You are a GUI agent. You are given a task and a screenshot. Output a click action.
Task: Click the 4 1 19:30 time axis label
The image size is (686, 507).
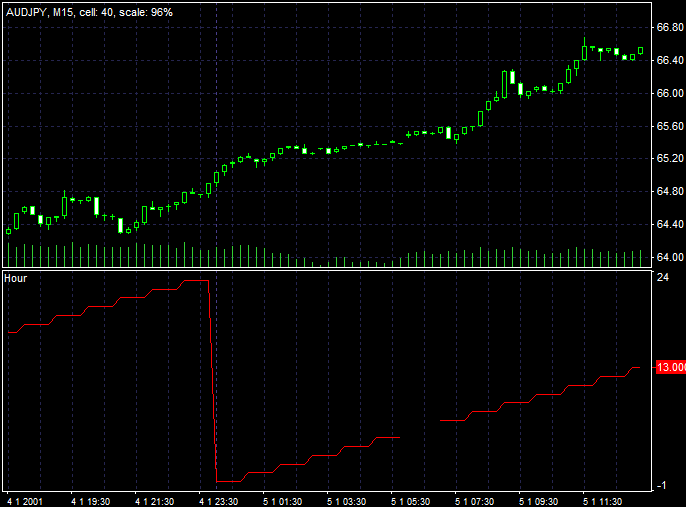point(91,501)
